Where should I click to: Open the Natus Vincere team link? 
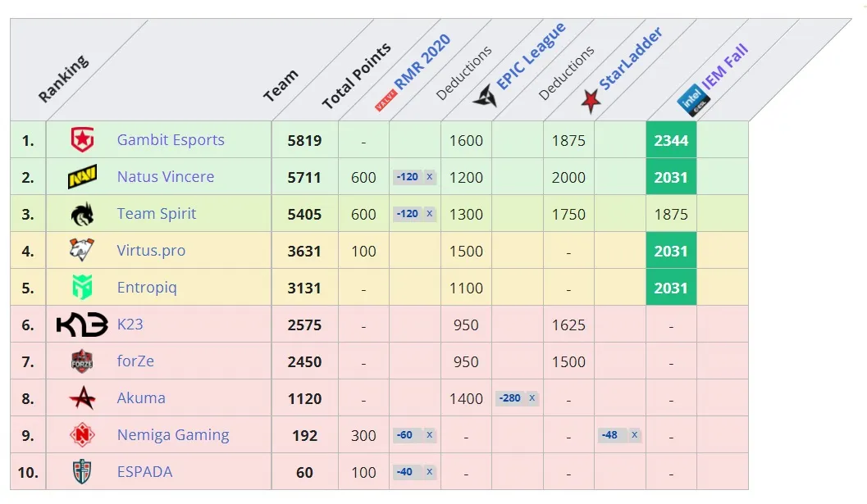[166, 177]
